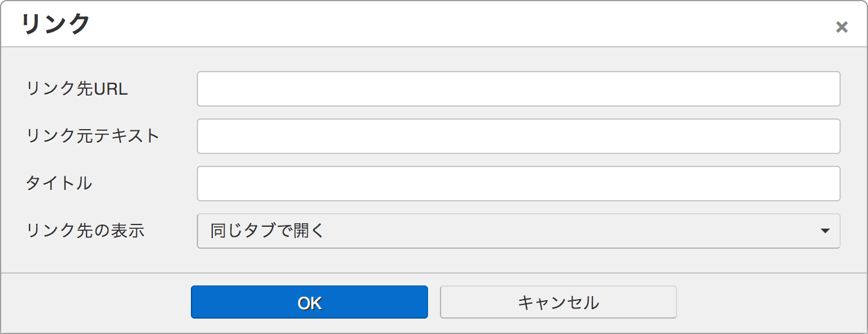Click the リンク先URL input field
The width and height of the screenshot is (868, 334).
pos(519,89)
